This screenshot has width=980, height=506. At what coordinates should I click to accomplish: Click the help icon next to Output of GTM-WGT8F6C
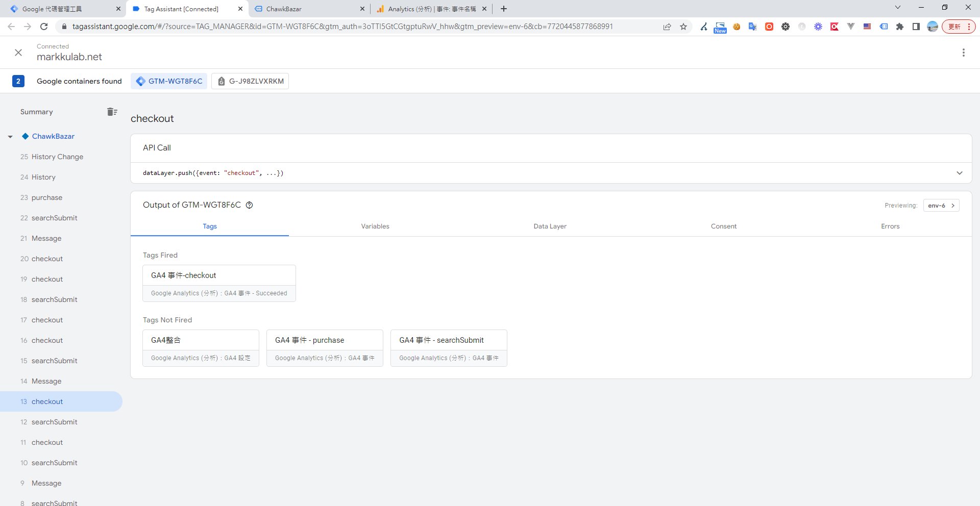[250, 205]
